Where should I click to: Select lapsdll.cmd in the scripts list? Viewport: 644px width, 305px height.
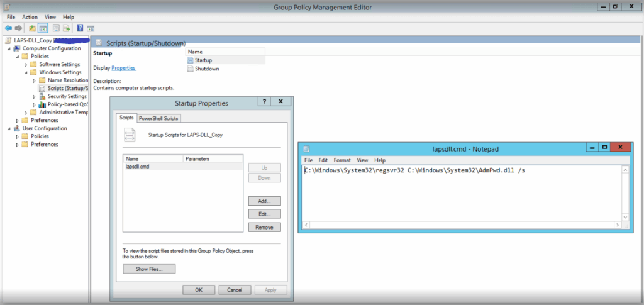coord(137,167)
